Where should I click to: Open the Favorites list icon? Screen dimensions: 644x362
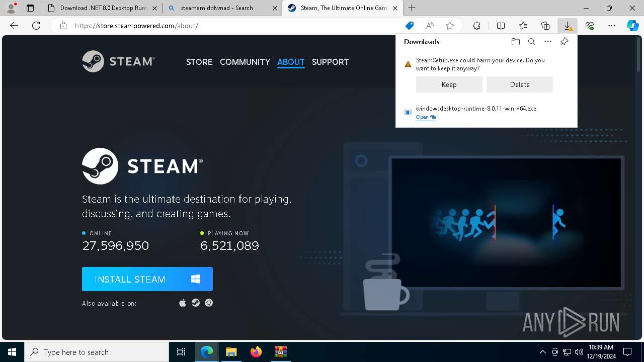523,26
